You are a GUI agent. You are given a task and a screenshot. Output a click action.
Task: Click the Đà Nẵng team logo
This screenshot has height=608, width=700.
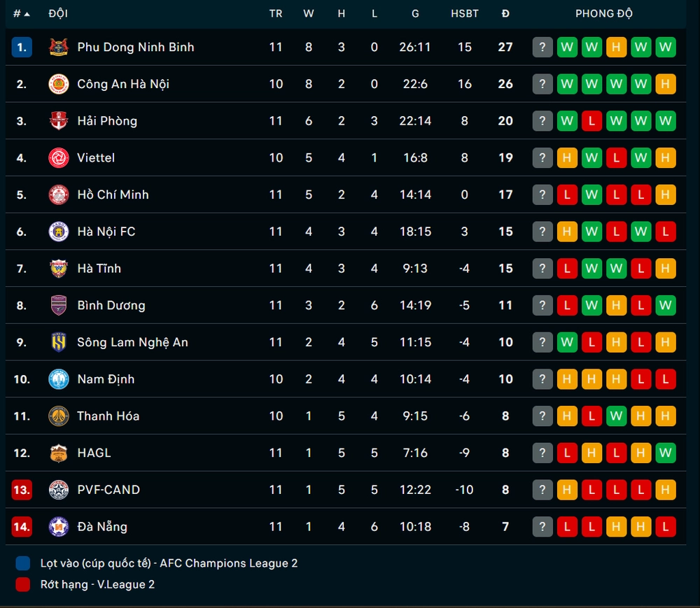tap(59, 527)
